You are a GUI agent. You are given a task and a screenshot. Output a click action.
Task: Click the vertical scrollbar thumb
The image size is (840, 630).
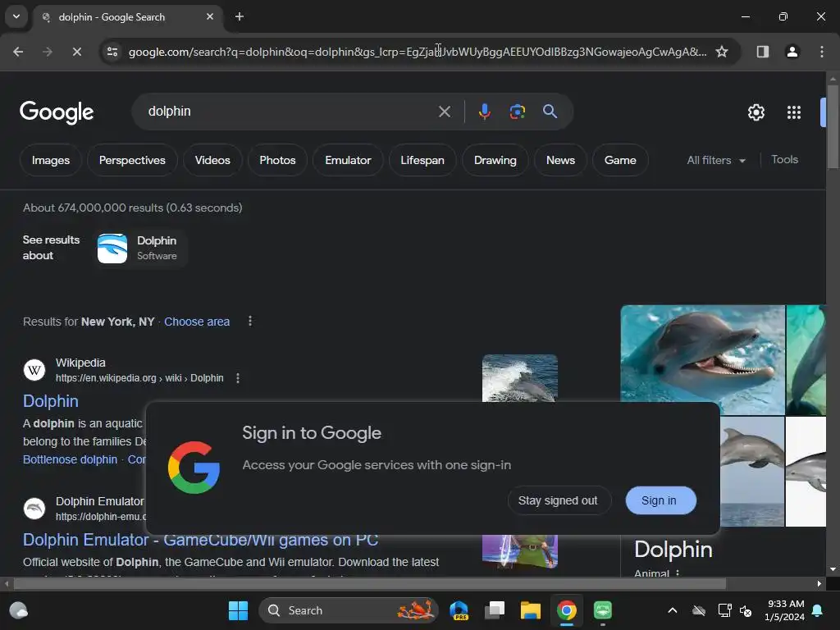tap(833, 126)
